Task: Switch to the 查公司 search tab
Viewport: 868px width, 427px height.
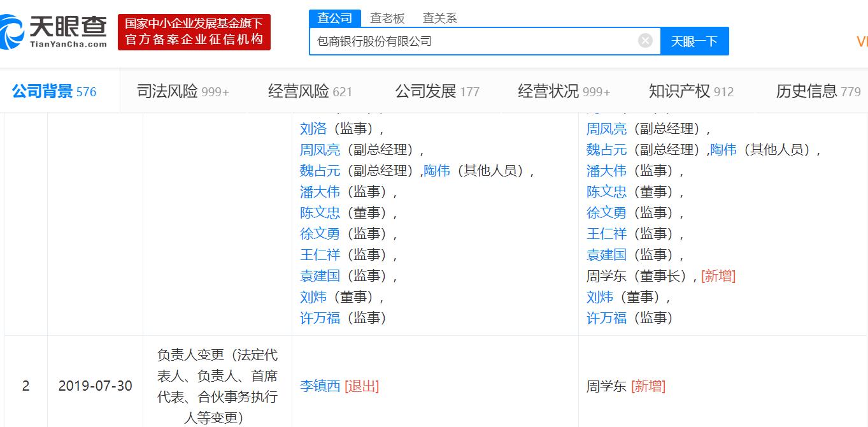Action: tap(335, 18)
